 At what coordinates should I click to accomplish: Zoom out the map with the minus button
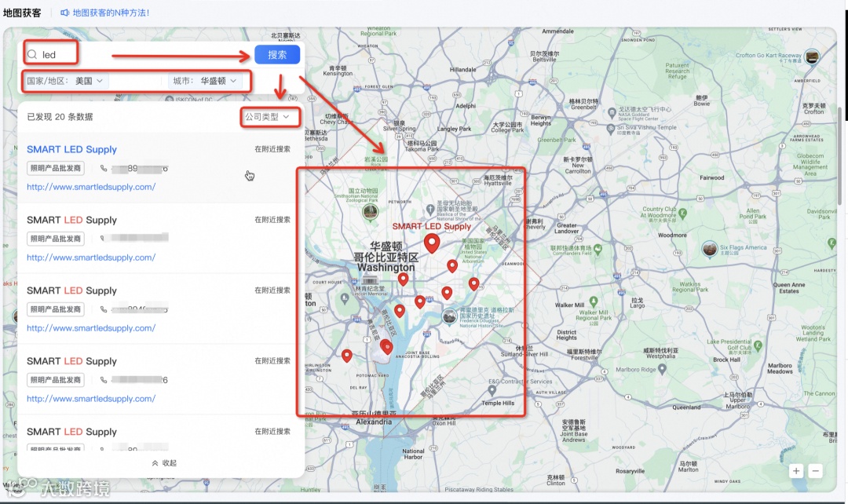pyautogui.click(x=816, y=471)
